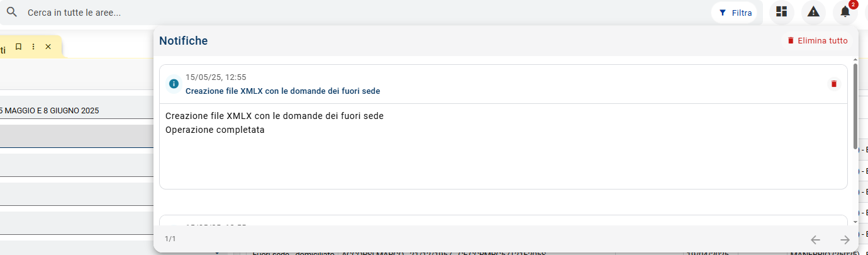The width and height of the screenshot is (868, 255).
Task: Open the three-dot menu on the yellow tab
Action: pyautogui.click(x=33, y=47)
